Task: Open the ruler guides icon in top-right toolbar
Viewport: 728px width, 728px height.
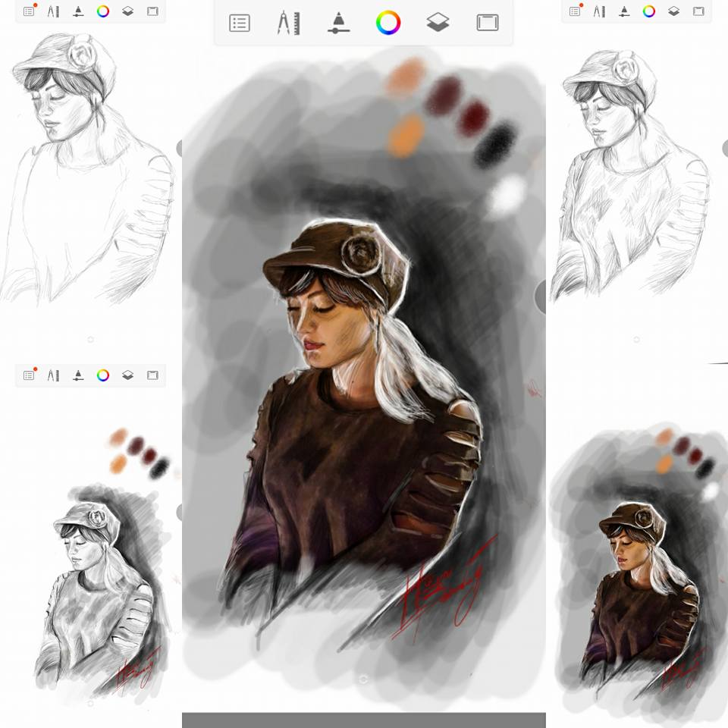Action: pyautogui.click(x=599, y=11)
